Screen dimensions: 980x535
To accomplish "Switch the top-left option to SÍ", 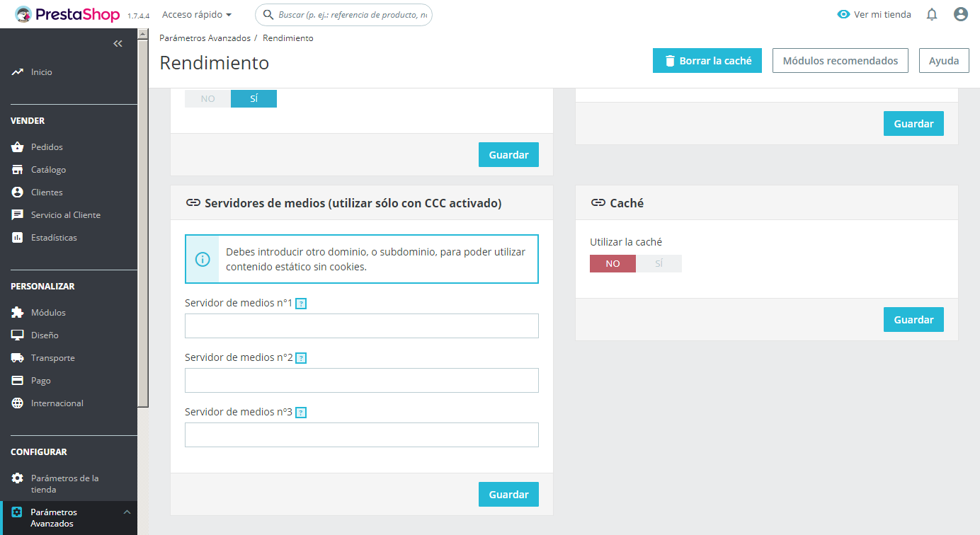I will pyautogui.click(x=253, y=99).
